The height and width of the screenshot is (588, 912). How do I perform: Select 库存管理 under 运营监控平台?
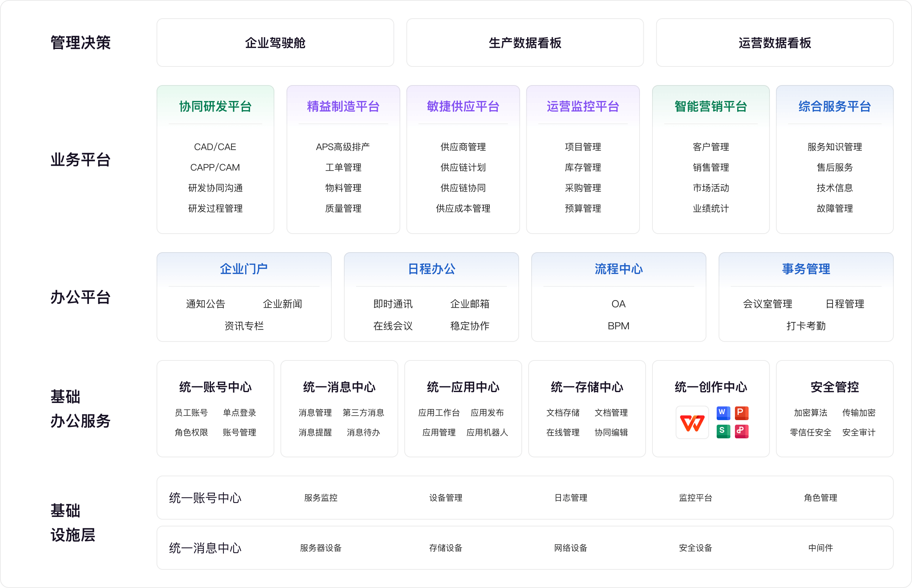(583, 168)
